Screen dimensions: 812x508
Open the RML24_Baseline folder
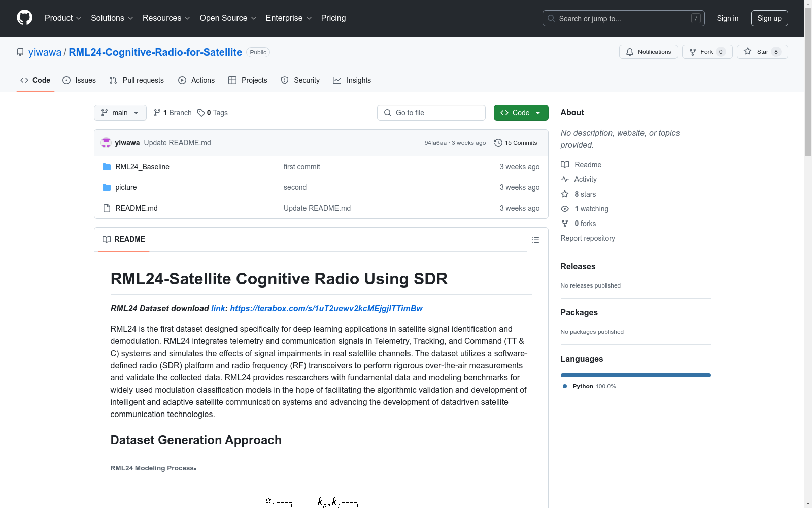[143, 167]
